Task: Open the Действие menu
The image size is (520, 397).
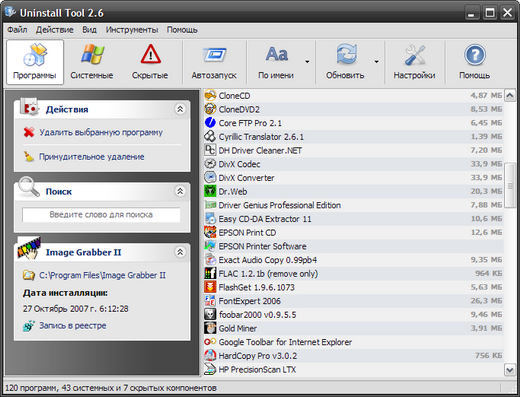Action: pyautogui.click(x=54, y=30)
